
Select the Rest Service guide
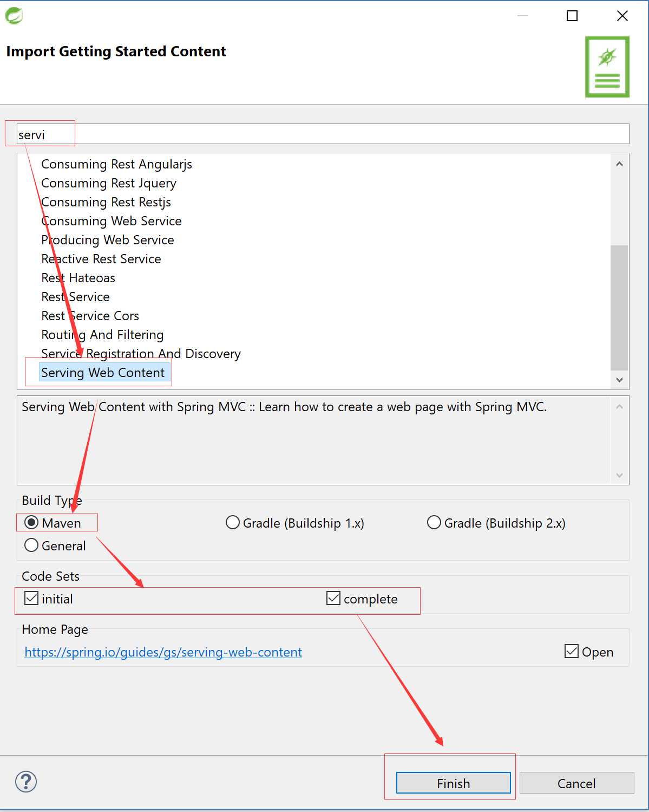(76, 297)
